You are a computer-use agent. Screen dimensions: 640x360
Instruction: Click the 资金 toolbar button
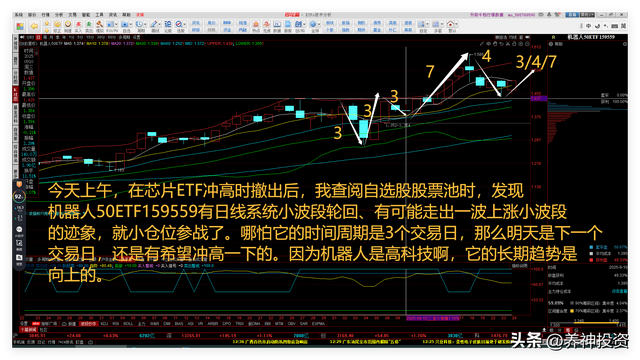pyautogui.click(x=227, y=30)
